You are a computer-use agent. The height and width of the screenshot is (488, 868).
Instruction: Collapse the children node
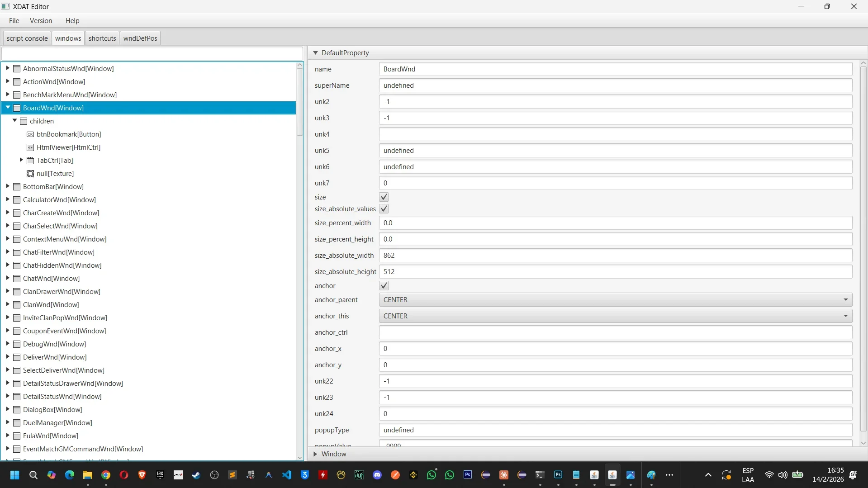coord(14,121)
